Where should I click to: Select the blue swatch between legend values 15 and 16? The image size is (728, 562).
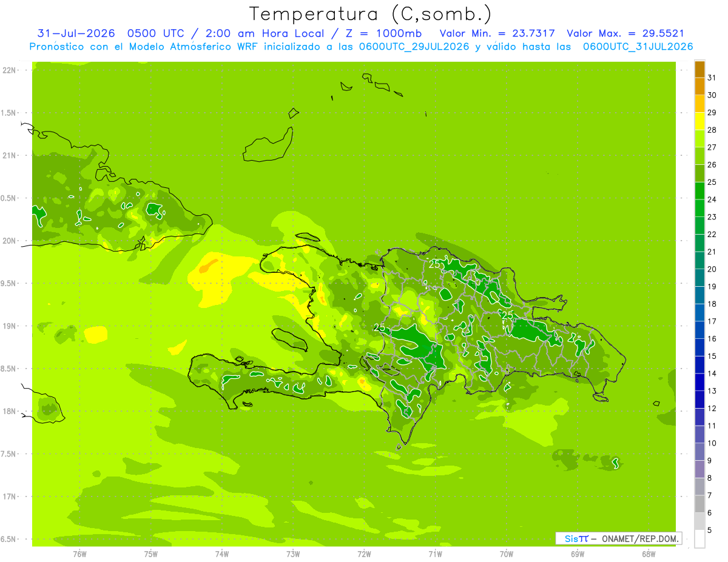click(699, 347)
